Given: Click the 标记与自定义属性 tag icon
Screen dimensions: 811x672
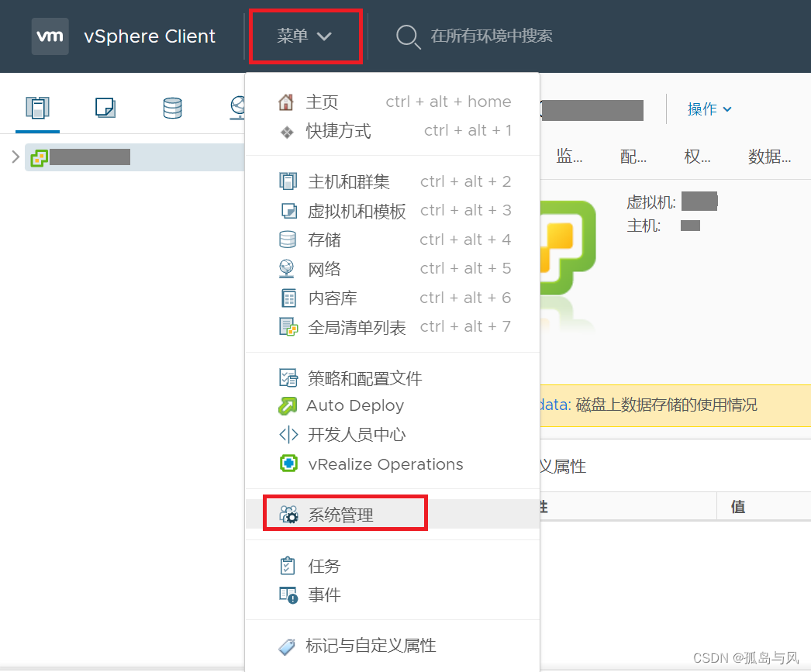Looking at the screenshot, I should pyautogui.click(x=287, y=646).
